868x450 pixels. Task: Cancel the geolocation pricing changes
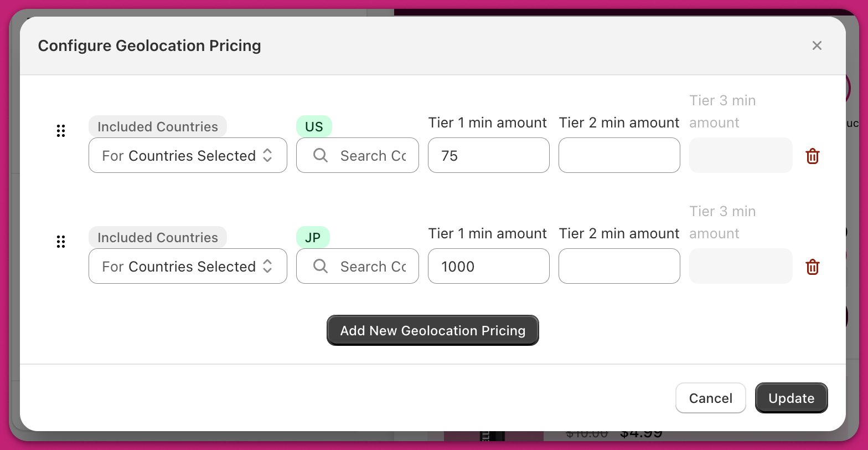710,398
